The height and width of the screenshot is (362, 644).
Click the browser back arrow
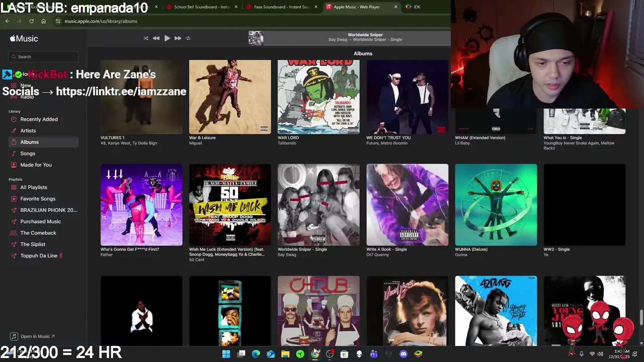pos(8,21)
